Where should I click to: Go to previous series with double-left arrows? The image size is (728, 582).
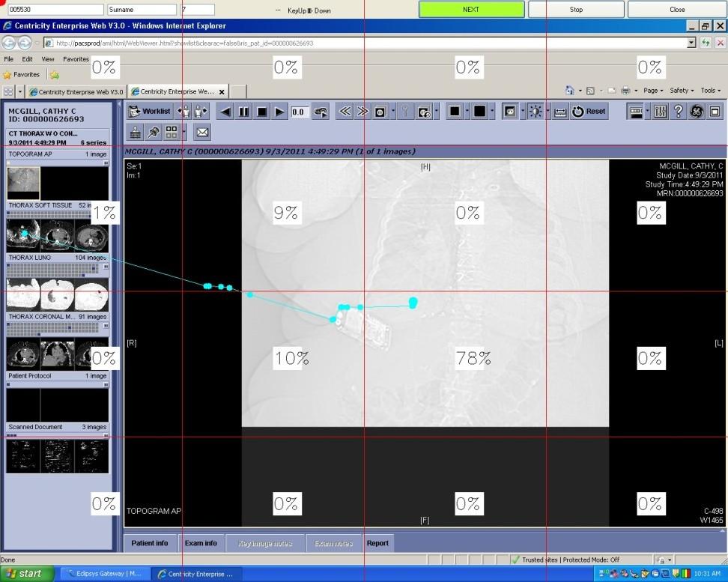345,112
